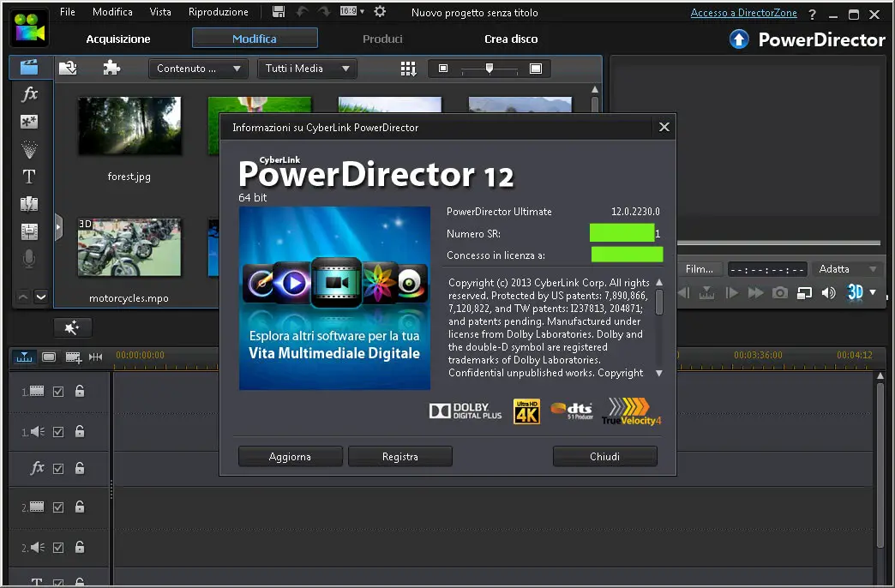
Task: Switch to timeline view icon
Action: coord(25,357)
